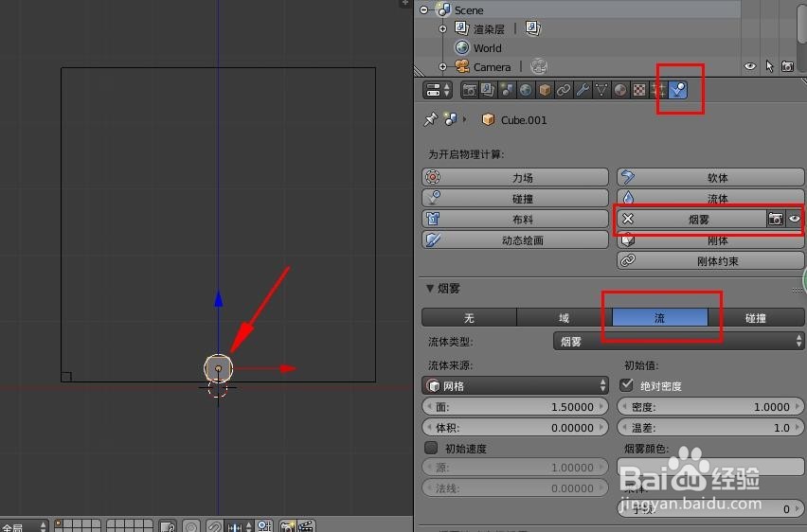
Task: Enable 碰撞 collision physics button
Action: click(515, 198)
